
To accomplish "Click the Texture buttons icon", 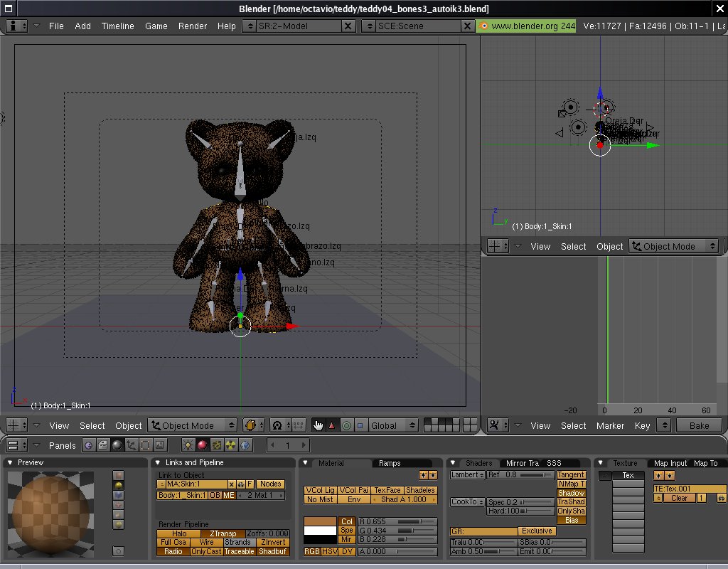I will (x=217, y=445).
